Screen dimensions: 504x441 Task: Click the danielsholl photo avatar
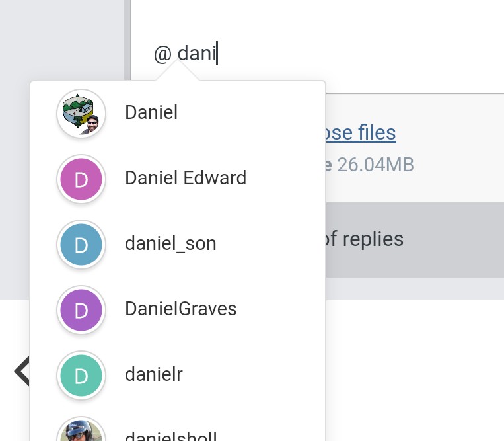coord(81,432)
